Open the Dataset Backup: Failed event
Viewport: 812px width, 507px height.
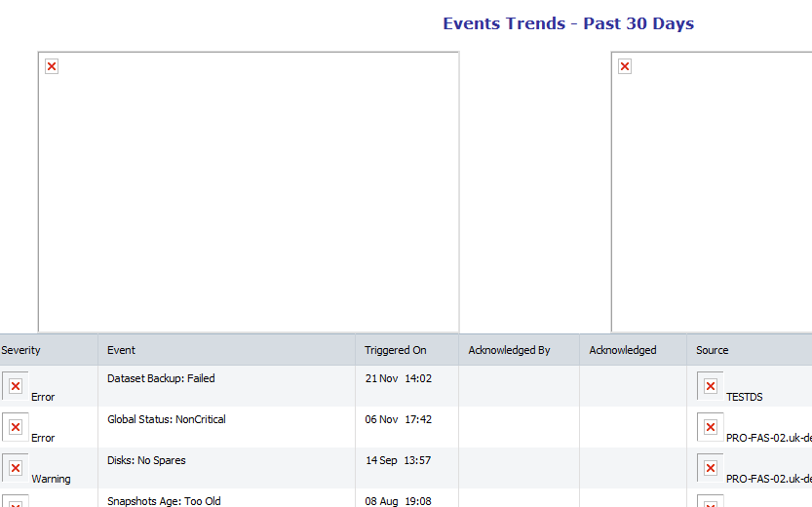pos(161,378)
